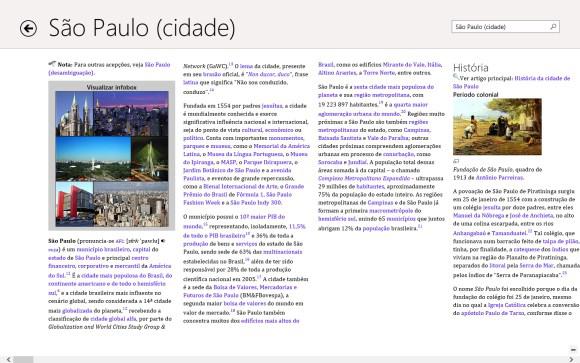The height and width of the screenshot is (363, 580).
Task: Open the bolsa de valores link
Action: (x=245, y=303)
